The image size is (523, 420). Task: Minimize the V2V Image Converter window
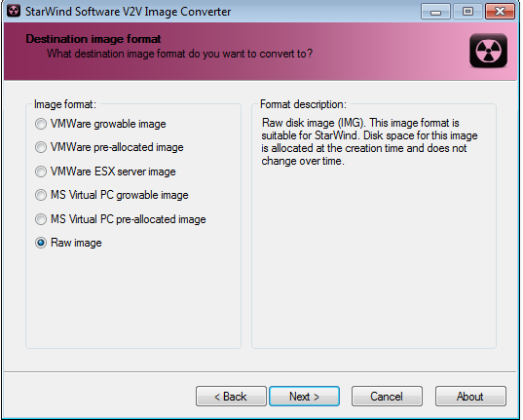tap(435, 12)
